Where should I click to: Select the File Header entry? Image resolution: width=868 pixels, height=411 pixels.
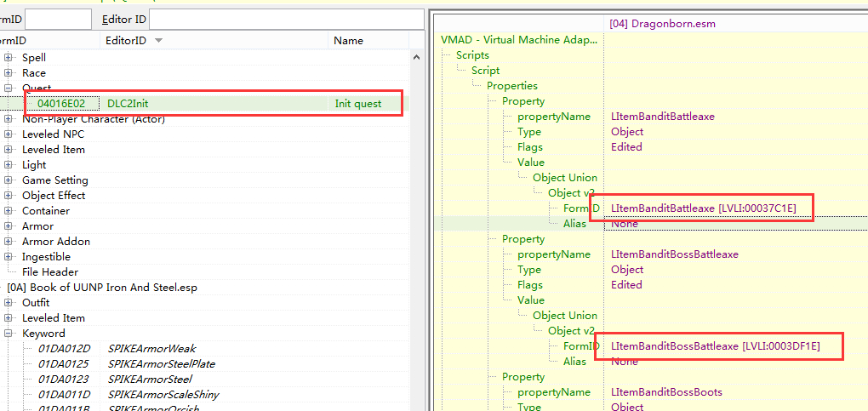click(x=50, y=272)
